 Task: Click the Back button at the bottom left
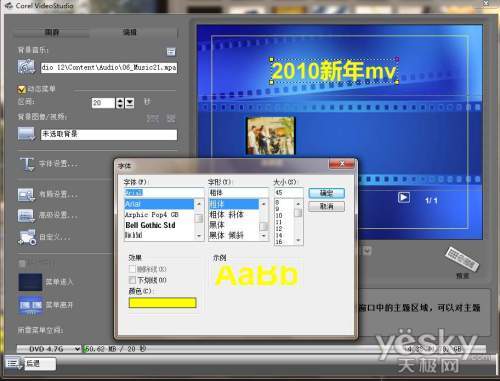pyautogui.click(x=40, y=363)
